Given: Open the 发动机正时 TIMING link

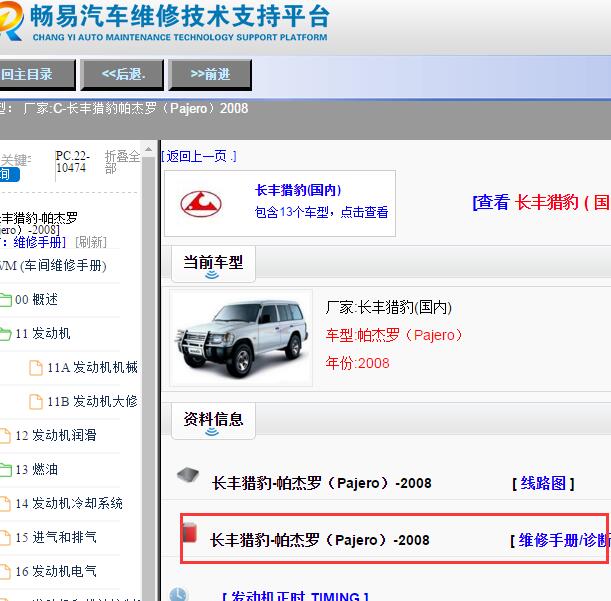Looking at the screenshot, I should coord(295,596).
